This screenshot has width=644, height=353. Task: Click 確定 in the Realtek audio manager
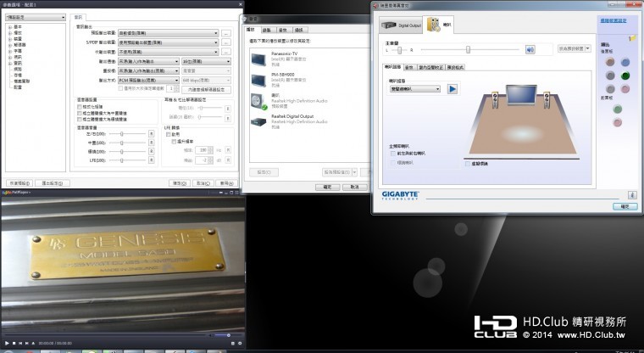click(x=625, y=206)
